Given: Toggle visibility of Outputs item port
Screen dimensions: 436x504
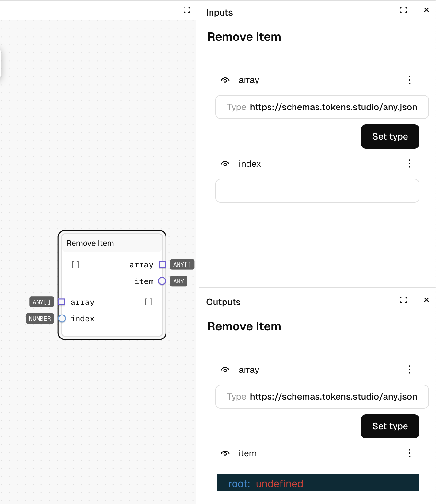Looking at the screenshot, I should coord(225,453).
